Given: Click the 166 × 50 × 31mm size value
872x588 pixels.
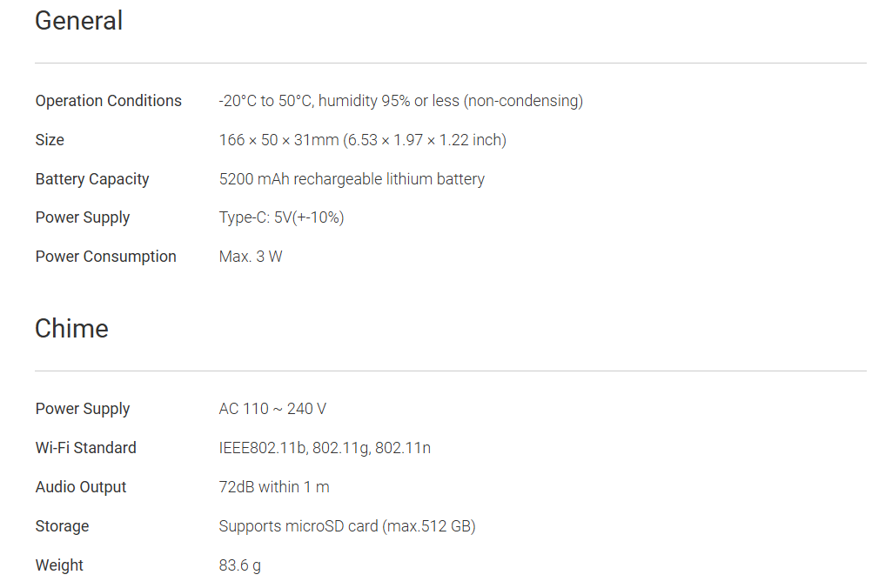Looking at the screenshot, I should [362, 140].
